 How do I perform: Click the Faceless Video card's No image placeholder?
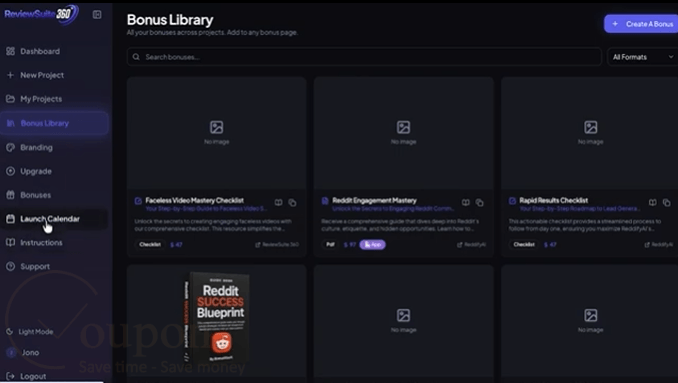217,133
